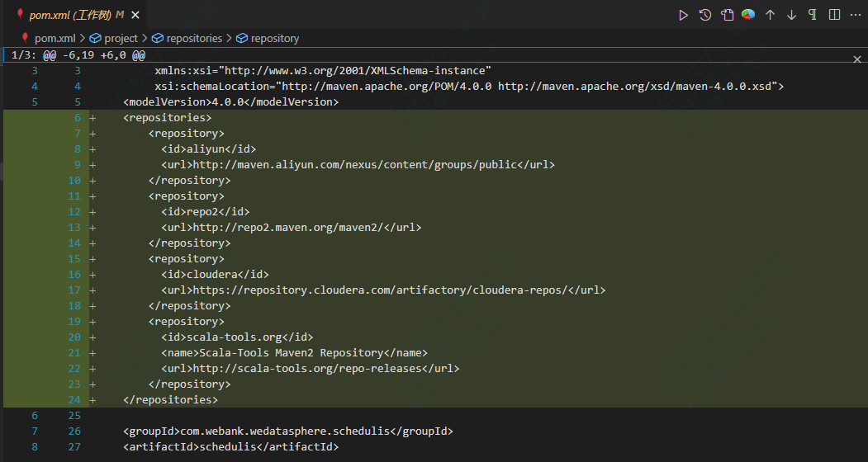Click the modelVersion 4.0.0 line

(231, 101)
